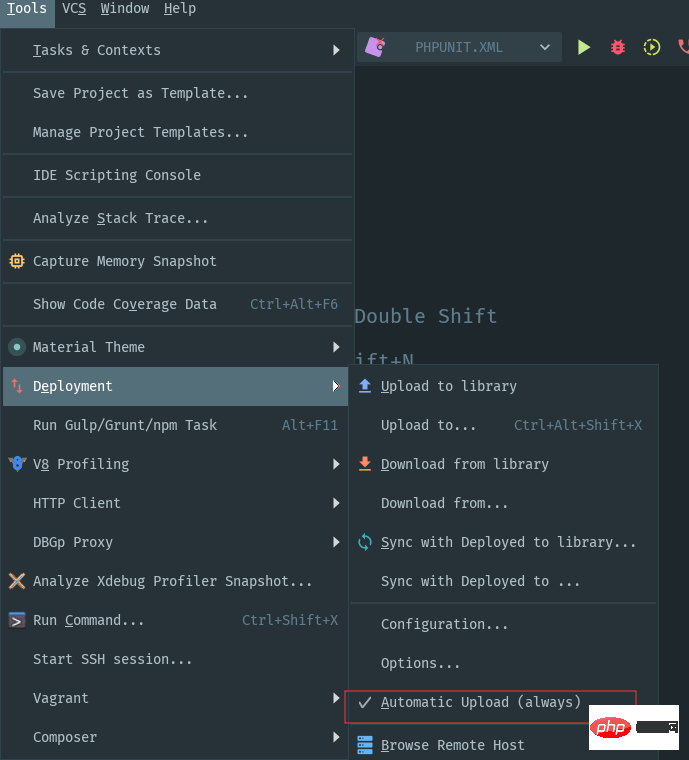
Task: Select Analyze Stack Trace
Action: coord(177,218)
